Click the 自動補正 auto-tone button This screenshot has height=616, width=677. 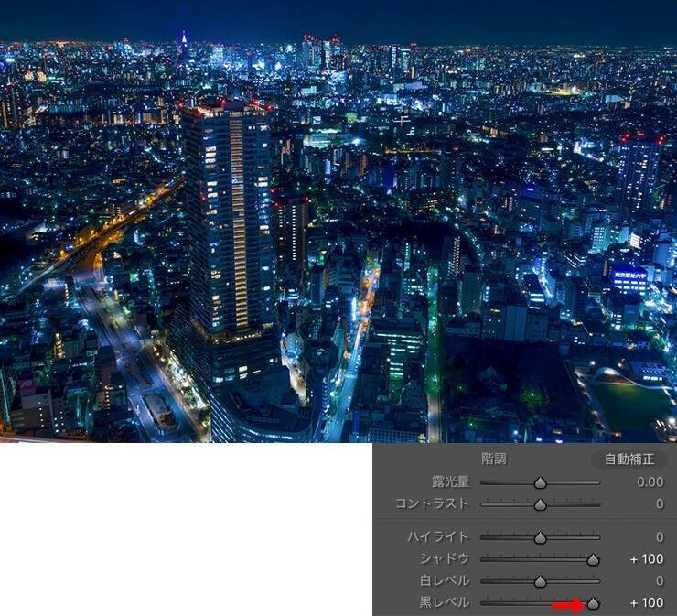(x=629, y=459)
